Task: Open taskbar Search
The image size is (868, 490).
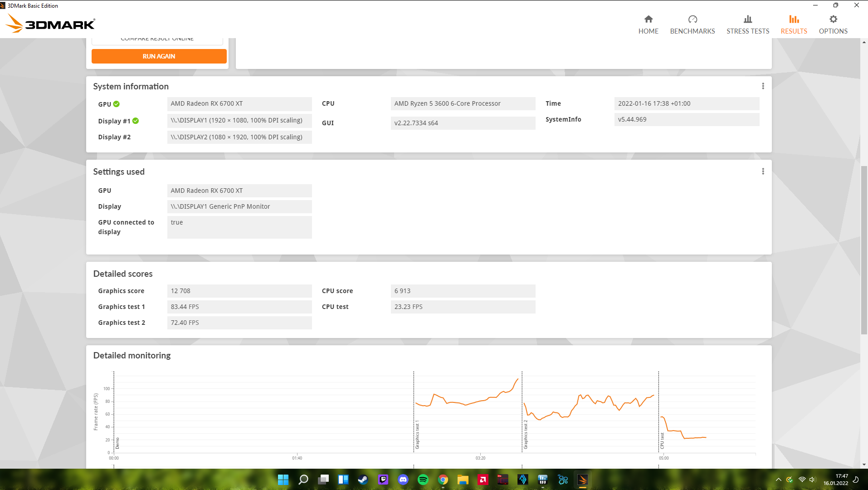Action: [303, 480]
